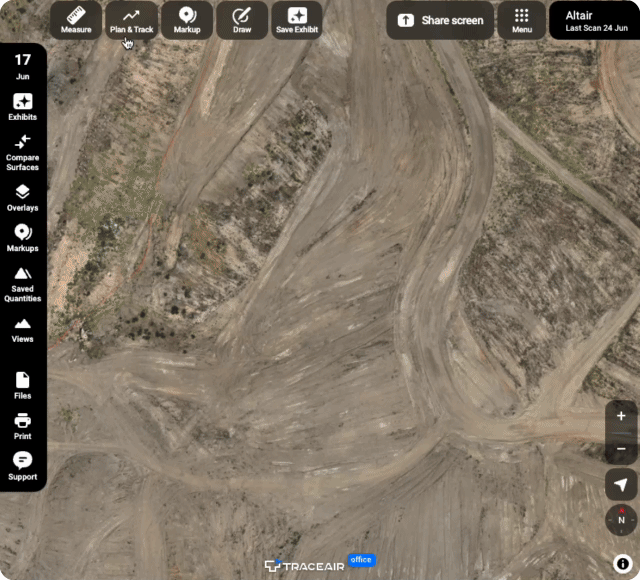Select the 17 Jun scan date

pos(22,66)
